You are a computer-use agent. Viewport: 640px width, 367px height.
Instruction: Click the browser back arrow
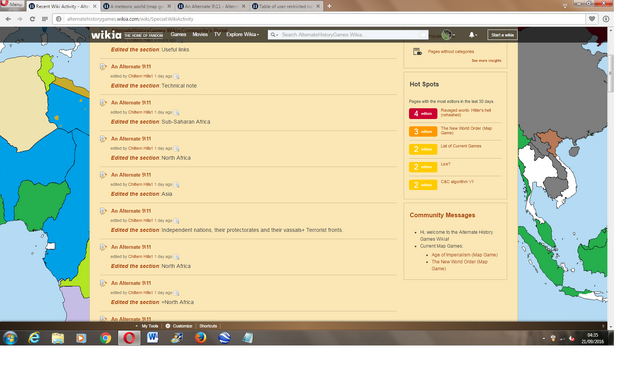pos(8,19)
